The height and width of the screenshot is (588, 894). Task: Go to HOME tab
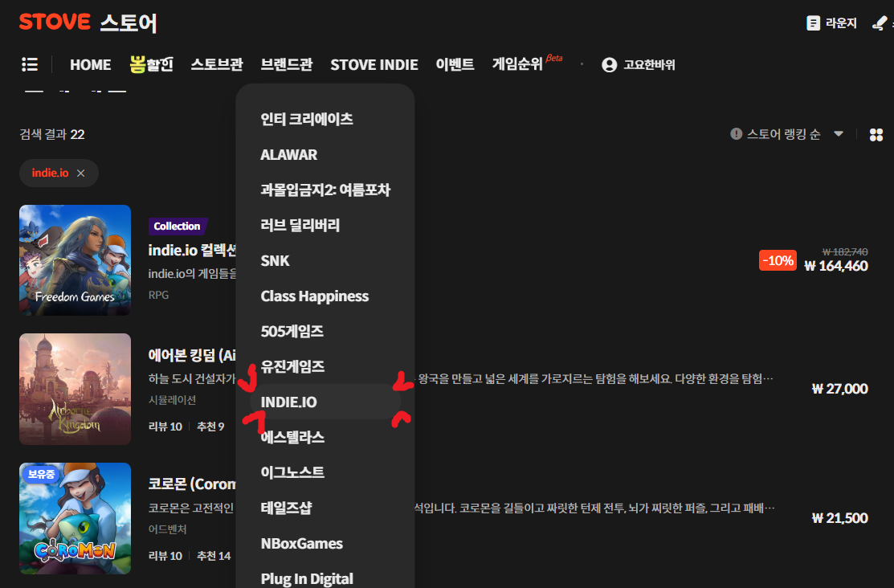91,65
